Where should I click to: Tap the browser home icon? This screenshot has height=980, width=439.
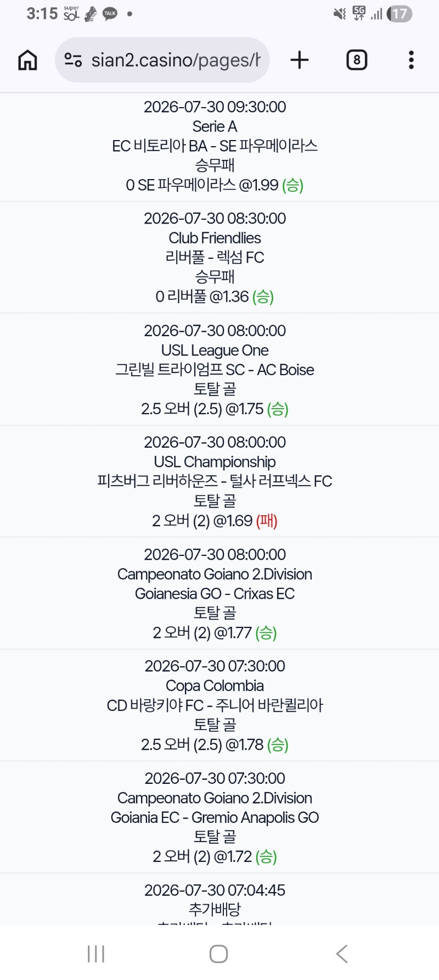point(27,60)
